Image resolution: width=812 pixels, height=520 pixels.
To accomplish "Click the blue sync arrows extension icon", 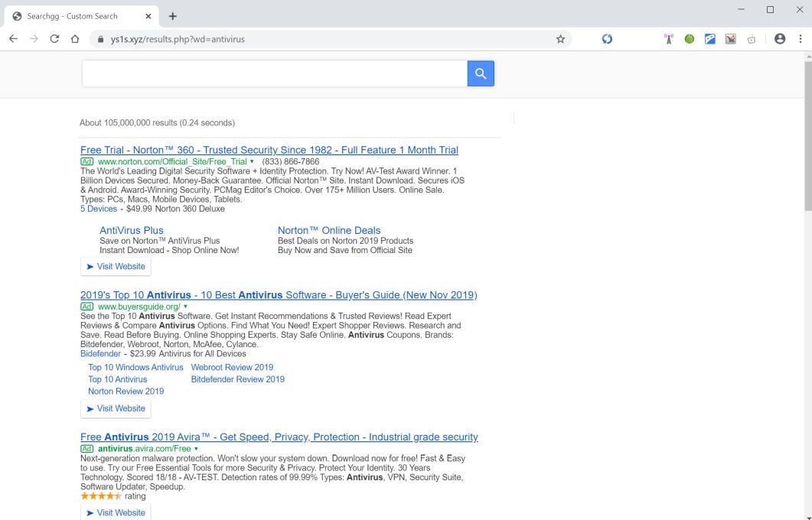I will pyautogui.click(x=607, y=39).
